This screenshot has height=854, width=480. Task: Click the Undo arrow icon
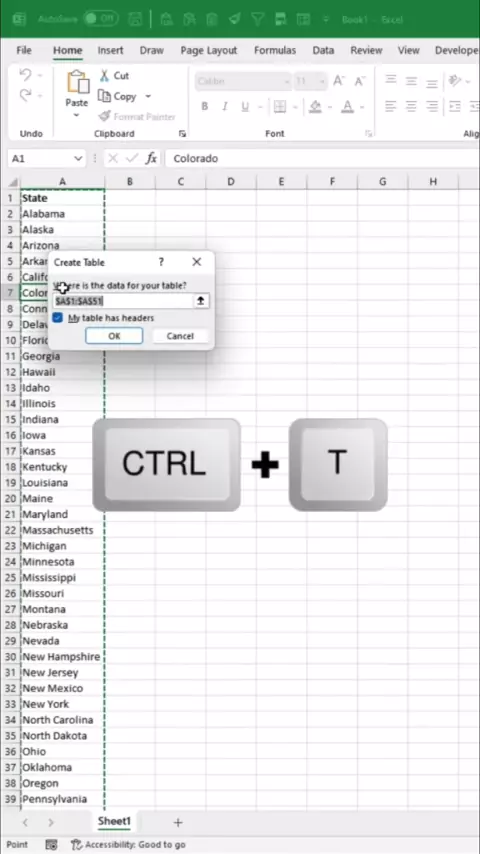25,75
